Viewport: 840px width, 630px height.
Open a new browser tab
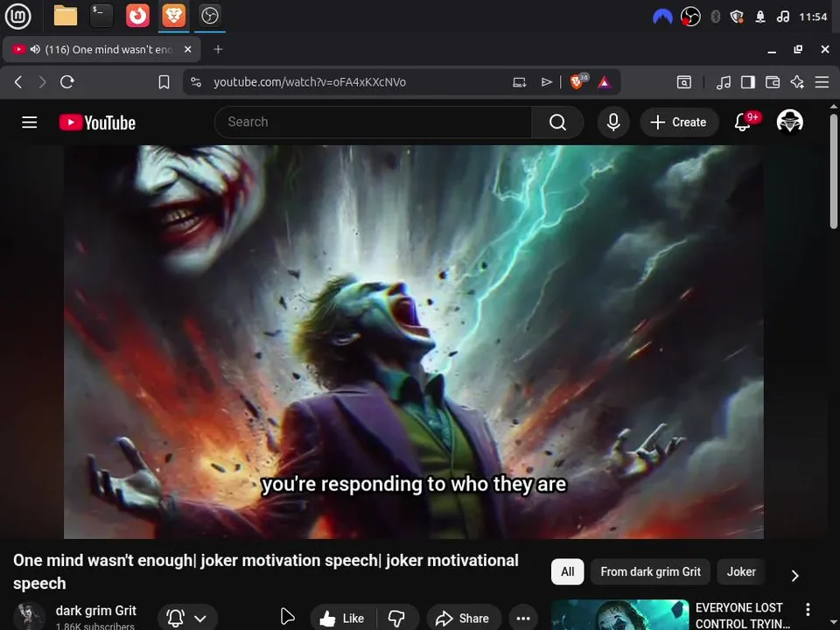click(x=218, y=49)
